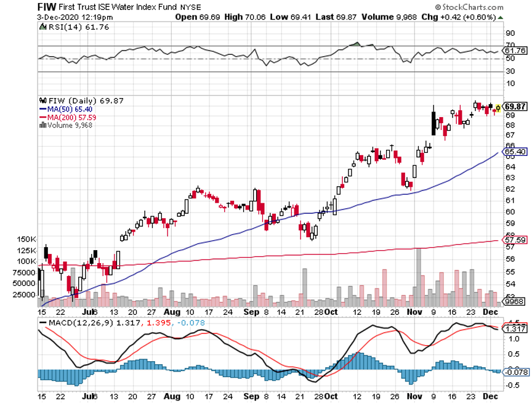Click the NYSE exchange label
The height and width of the screenshot is (403, 532).
coord(190,7)
